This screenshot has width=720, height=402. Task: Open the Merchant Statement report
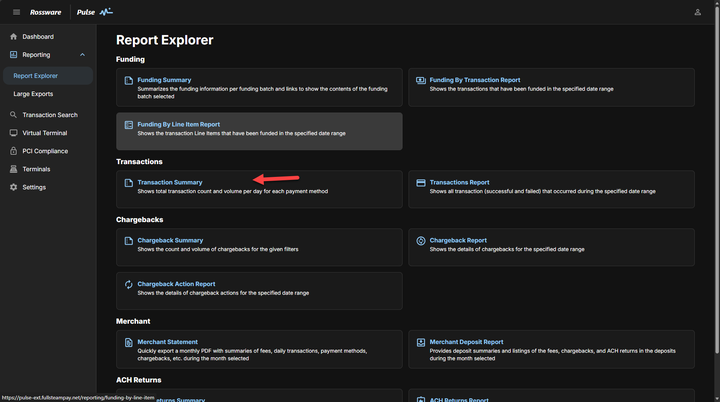click(x=167, y=342)
